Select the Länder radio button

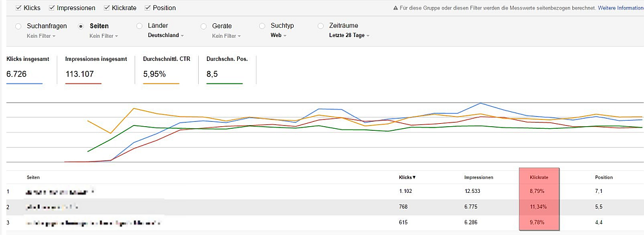(x=139, y=26)
